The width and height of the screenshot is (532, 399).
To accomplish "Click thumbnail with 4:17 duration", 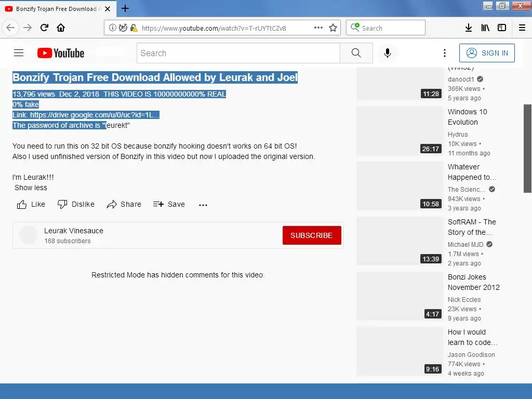I will coord(400,296).
